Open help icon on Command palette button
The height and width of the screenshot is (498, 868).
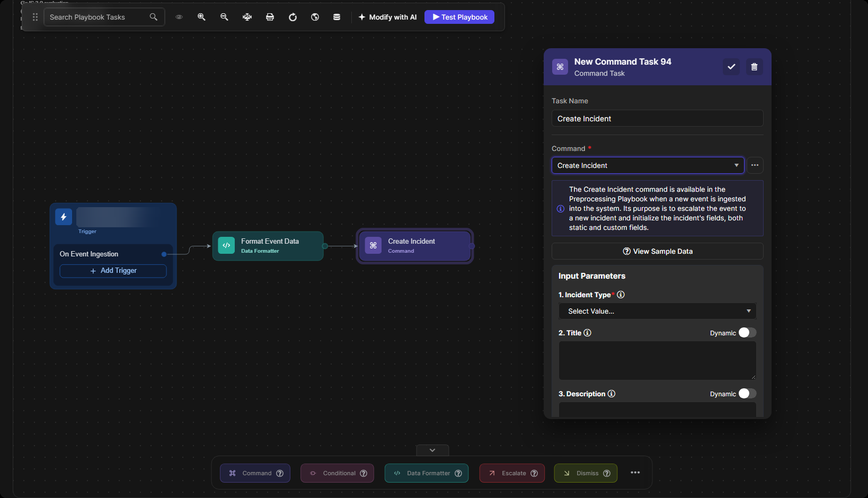click(x=280, y=473)
